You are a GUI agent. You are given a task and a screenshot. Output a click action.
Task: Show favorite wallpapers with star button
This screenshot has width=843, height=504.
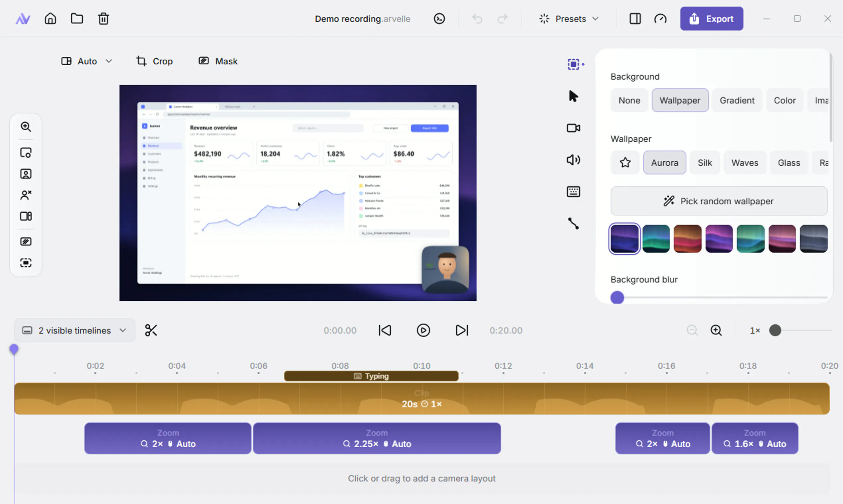pyautogui.click(x=625, y=163)
